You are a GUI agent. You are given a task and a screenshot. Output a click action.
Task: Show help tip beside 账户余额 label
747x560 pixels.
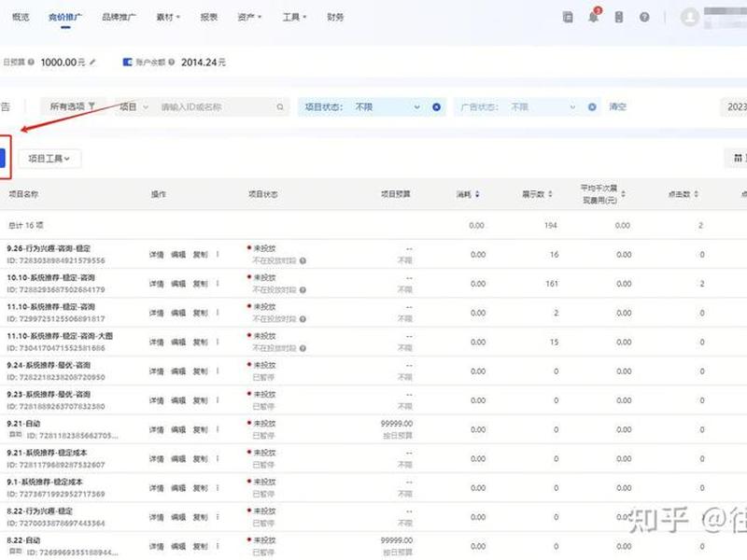172,62
